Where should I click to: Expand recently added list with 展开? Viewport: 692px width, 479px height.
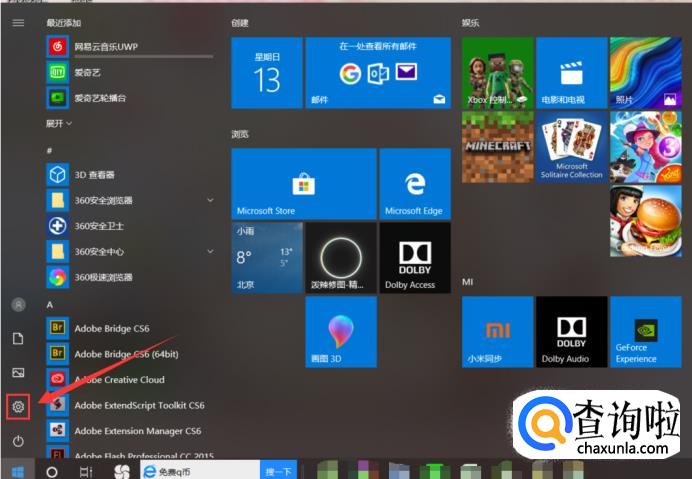(59, 124)
